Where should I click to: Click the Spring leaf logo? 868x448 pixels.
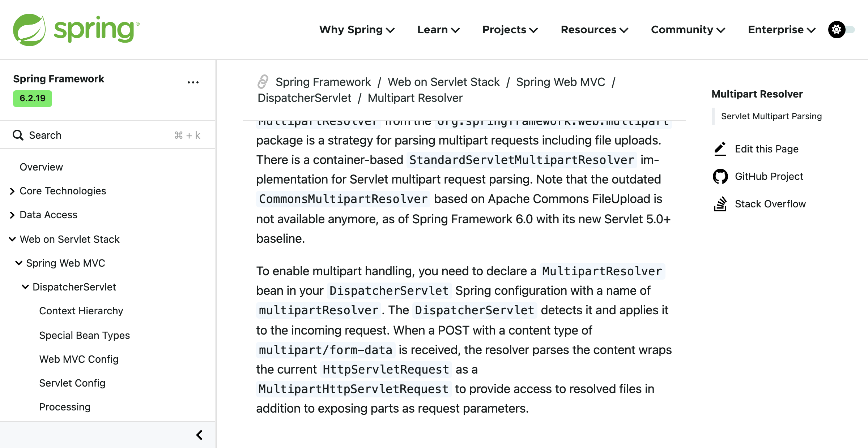[29, 30]
